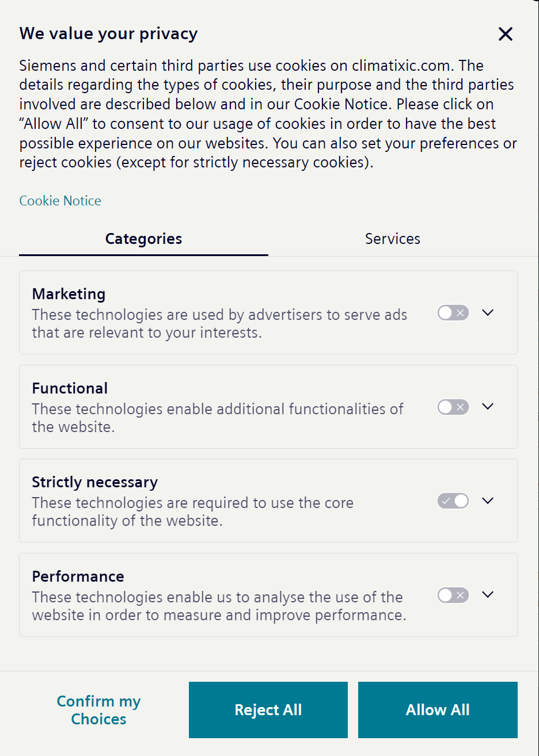Turn on the Functional cookies switch
This screenshot has height=756, width=539.
[x=453, y=407]
